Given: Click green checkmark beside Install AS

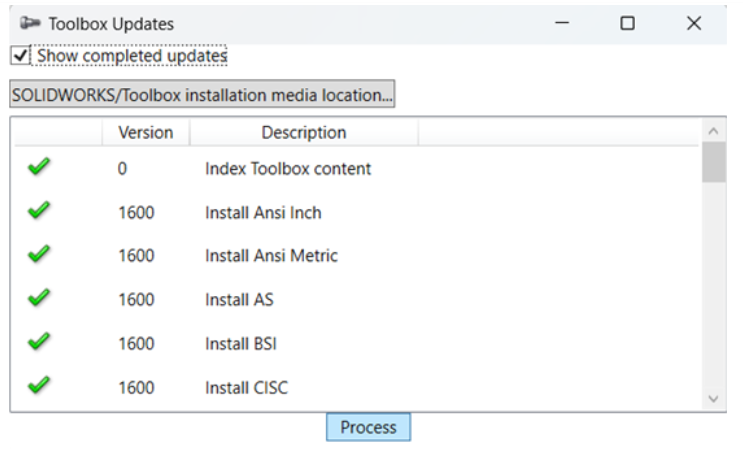Looking at the screenshot, I should (x=39, y=298).
